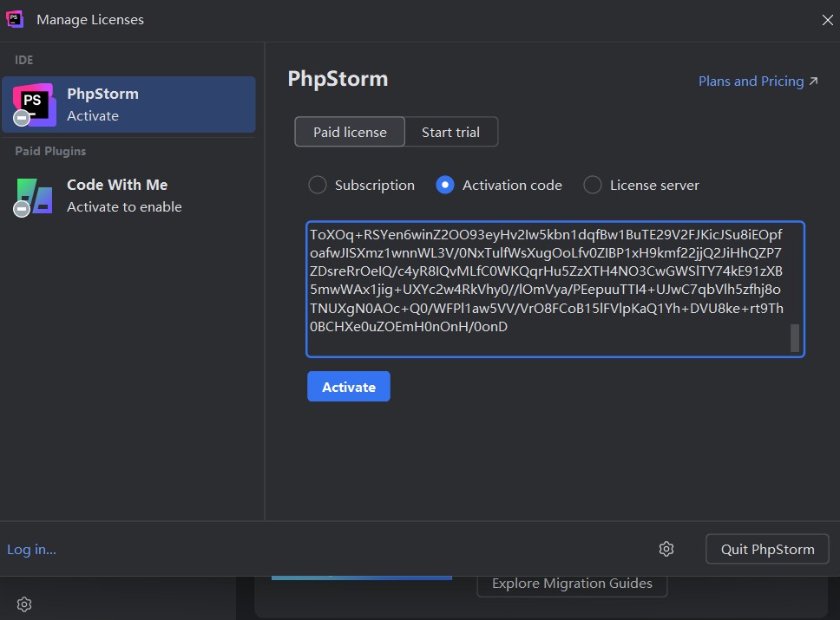Click the activation code scrollbar thumb
The image size is (840, 620).
click(x=795, y=338)
